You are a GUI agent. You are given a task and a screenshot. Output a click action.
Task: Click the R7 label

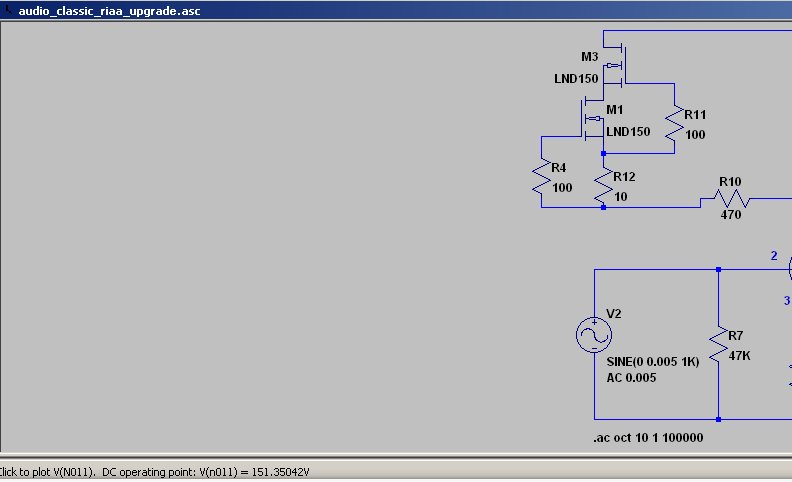[x=736, y=336]
